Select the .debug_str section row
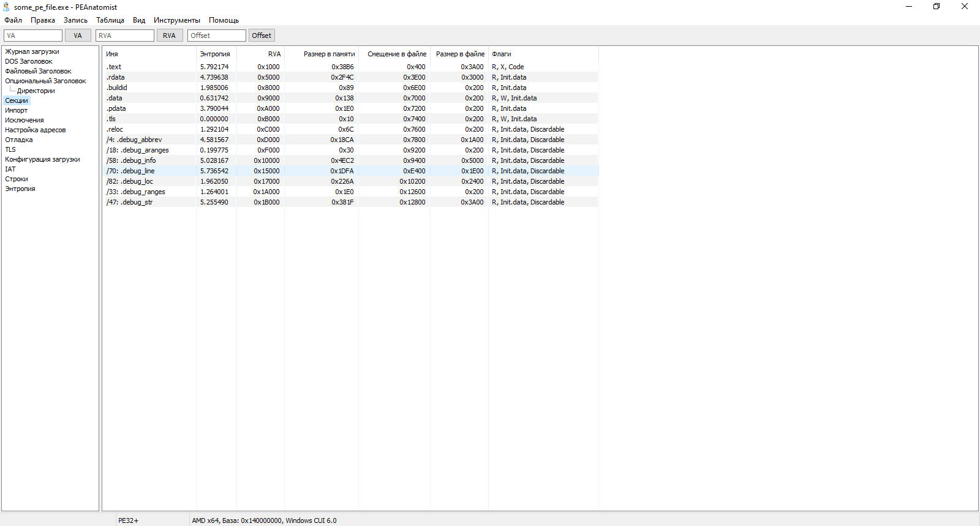This screenshot has height=526, width=980. pyautogui.click(x=129, y=202)
